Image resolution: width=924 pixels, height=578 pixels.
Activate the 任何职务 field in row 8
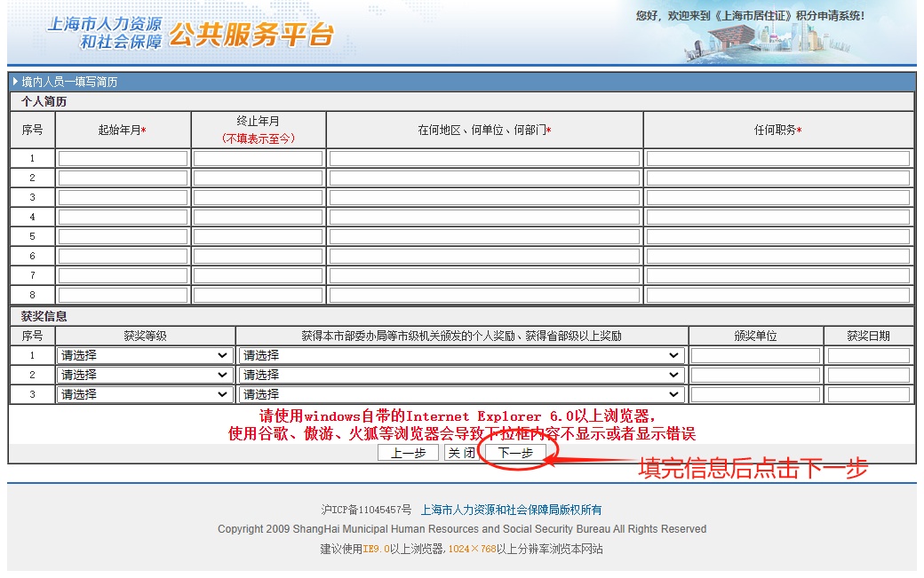tap(778, 295)
